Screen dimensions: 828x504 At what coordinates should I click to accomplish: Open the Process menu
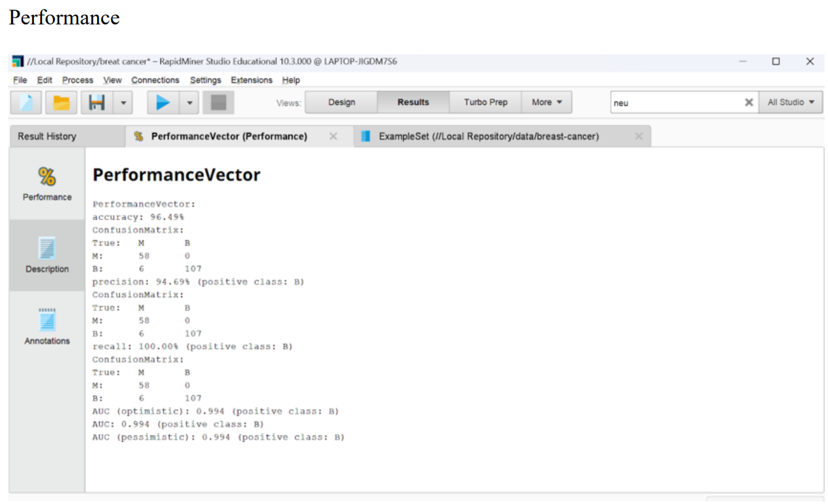point(77,80)
